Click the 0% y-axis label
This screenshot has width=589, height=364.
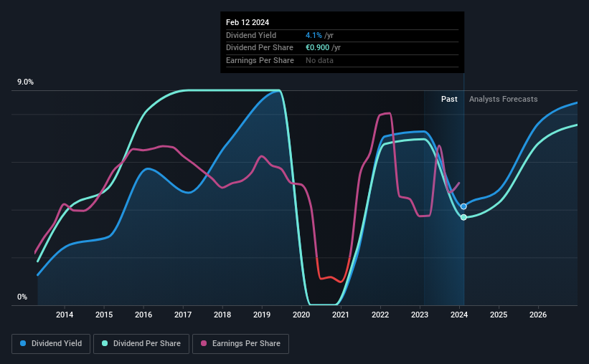[x=22, y=297]
